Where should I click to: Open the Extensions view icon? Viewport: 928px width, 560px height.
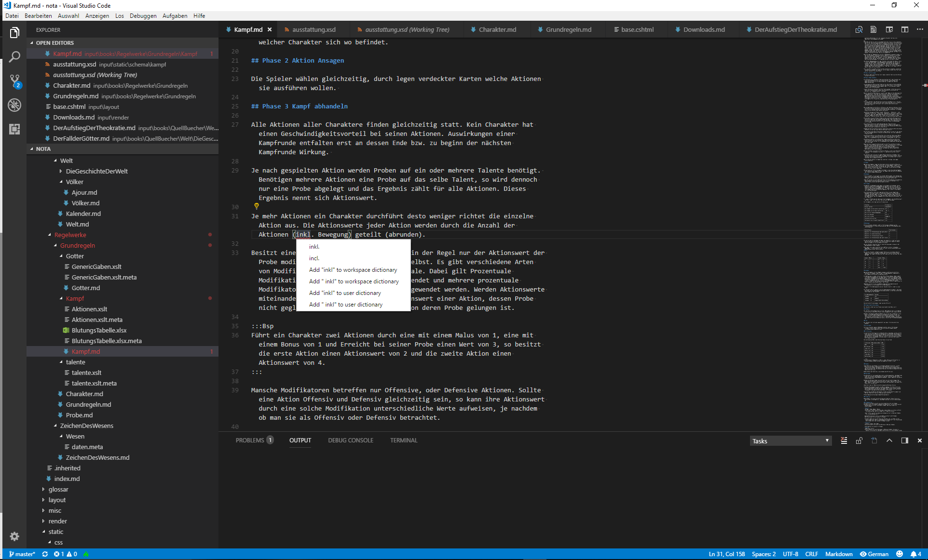coord(14,129)
